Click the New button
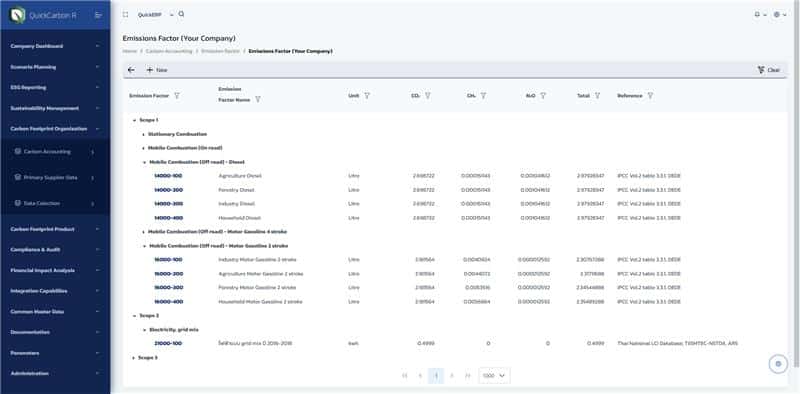 click(x=157, y=70)
